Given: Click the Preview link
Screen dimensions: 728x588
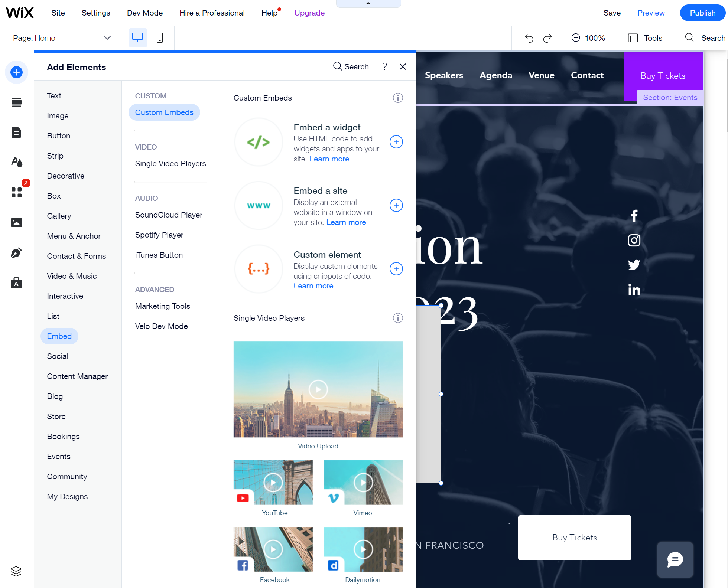Looking at the screenshot, I should coord(651,13).
